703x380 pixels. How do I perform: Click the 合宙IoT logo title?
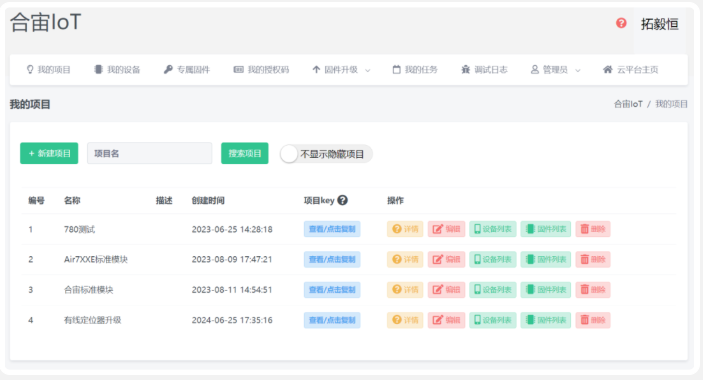tap(46, 22)
